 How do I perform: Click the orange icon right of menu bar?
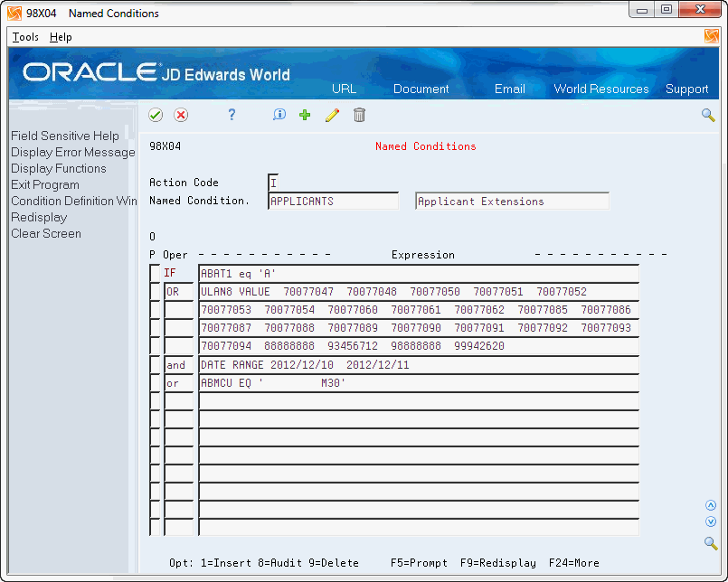(712, 36)
